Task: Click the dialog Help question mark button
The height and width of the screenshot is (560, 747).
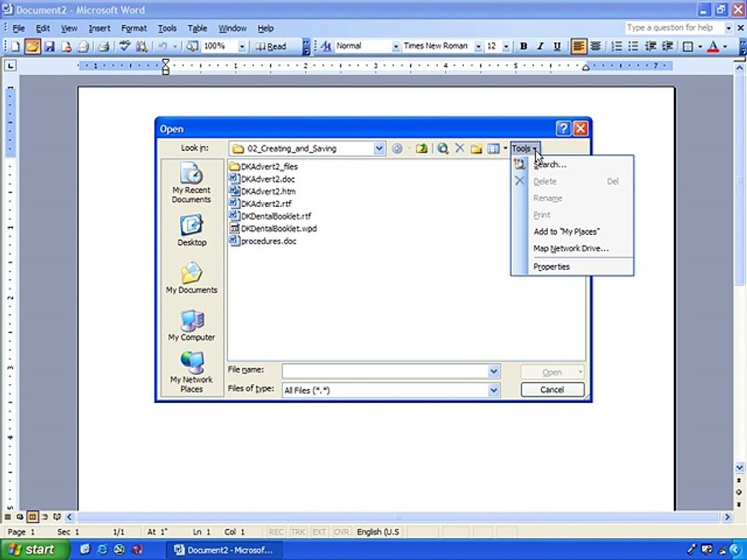Action: click(x=563, y=128)
